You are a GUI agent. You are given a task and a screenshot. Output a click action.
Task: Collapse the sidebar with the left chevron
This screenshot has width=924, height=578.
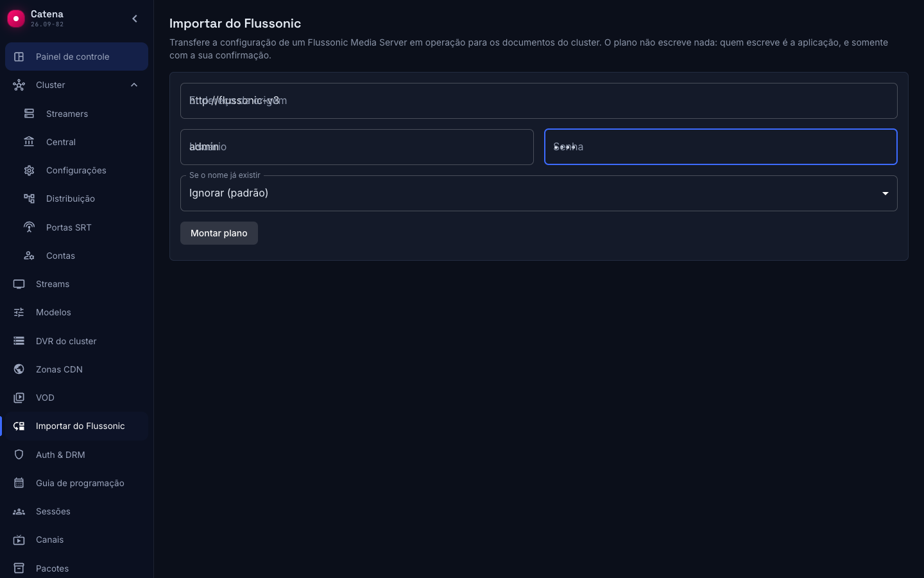(x=135, y=19)
